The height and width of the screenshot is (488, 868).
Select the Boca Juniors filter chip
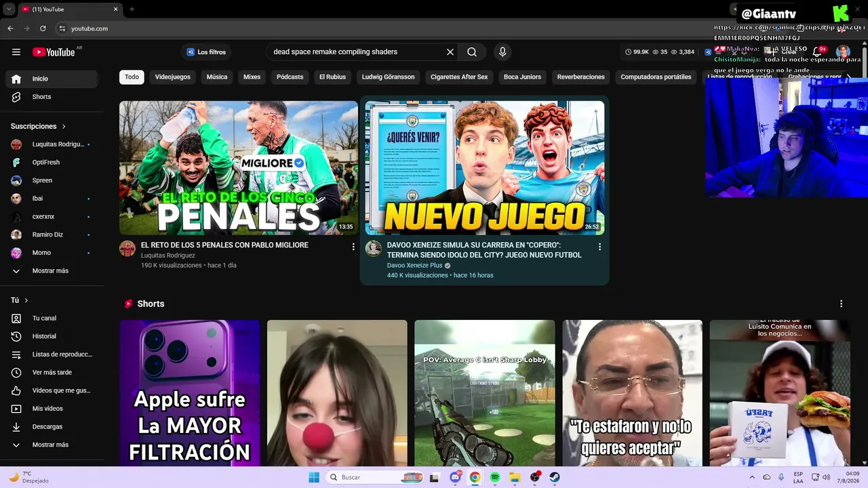point(522,77)
